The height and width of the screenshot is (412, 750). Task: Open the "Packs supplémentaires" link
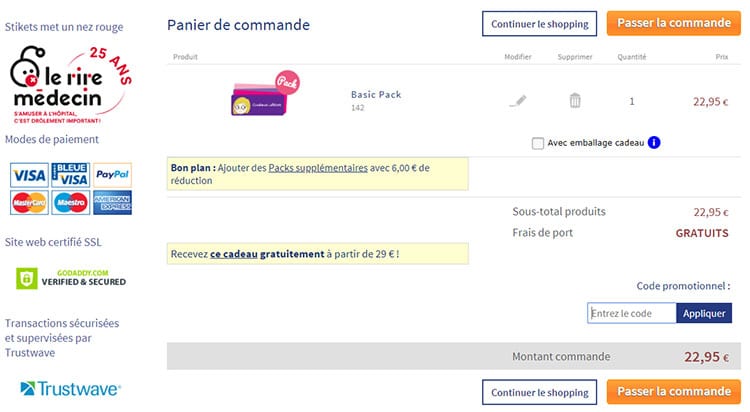click(318, 168)
